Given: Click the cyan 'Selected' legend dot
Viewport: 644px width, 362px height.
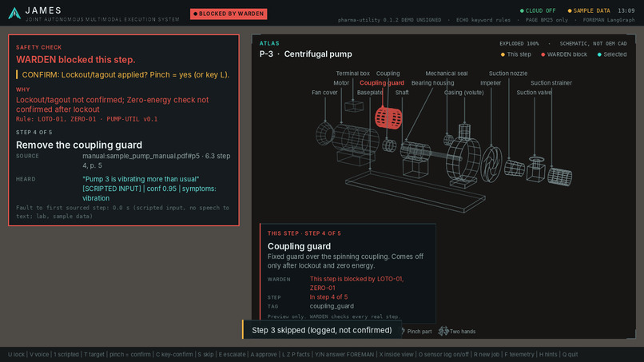Looking at the screenshot, I should 599,54.
